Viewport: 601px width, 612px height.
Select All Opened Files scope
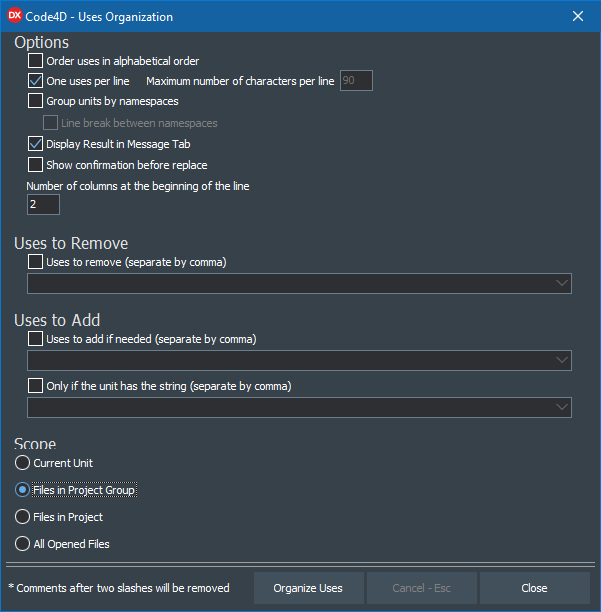pos(23,544)
